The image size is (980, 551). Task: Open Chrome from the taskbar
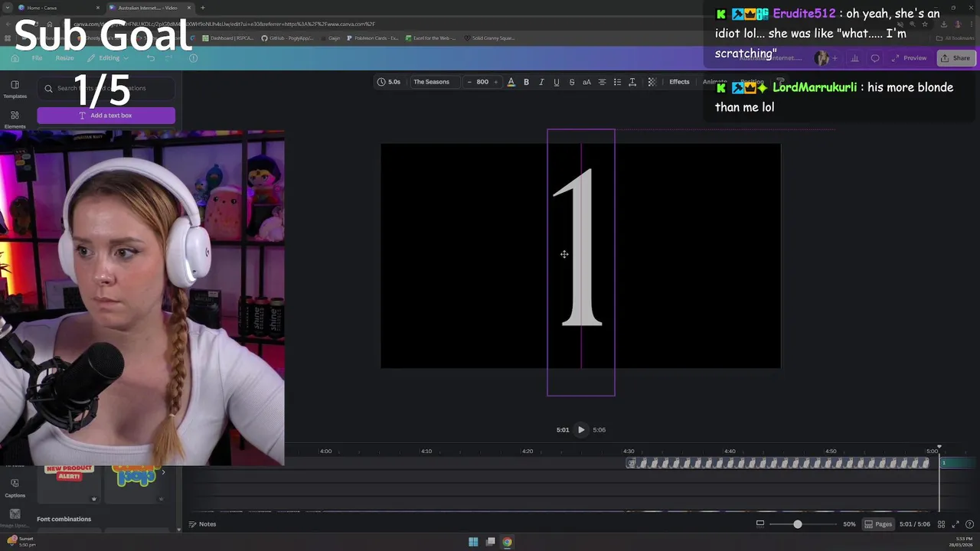(x=507, y=542)
